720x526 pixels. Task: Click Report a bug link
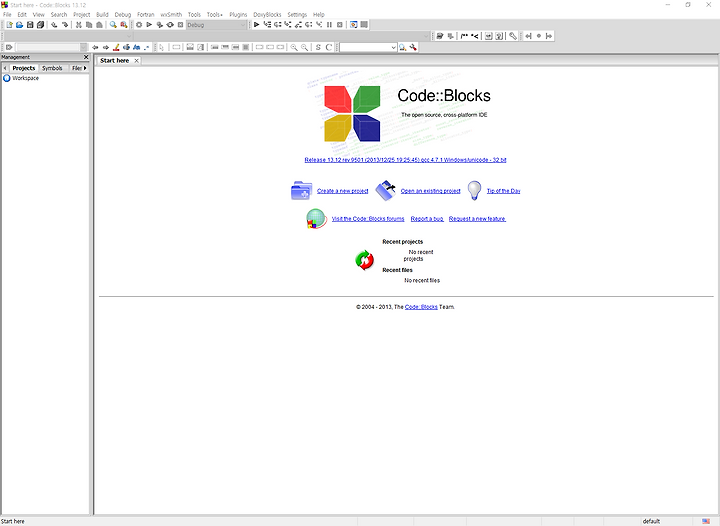427,219
